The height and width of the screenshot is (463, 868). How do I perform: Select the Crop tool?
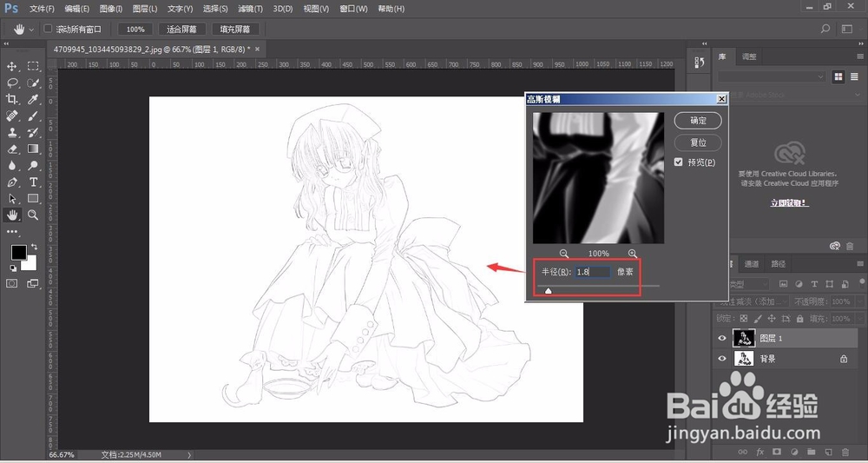point(11,100)
